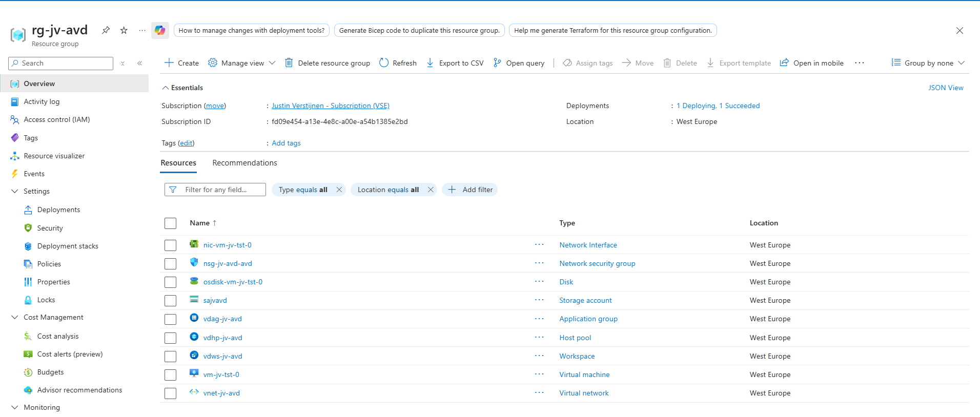Open the Resource visualizer sidebar icon
The height and width of the screenshot is (417, 980).
click(15, 156)
